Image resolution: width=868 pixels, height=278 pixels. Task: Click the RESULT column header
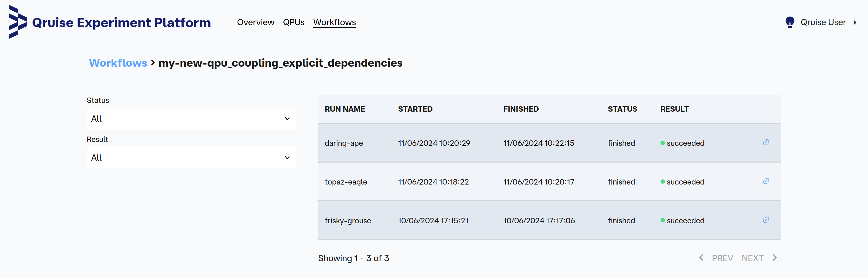[x=674, y=109]
